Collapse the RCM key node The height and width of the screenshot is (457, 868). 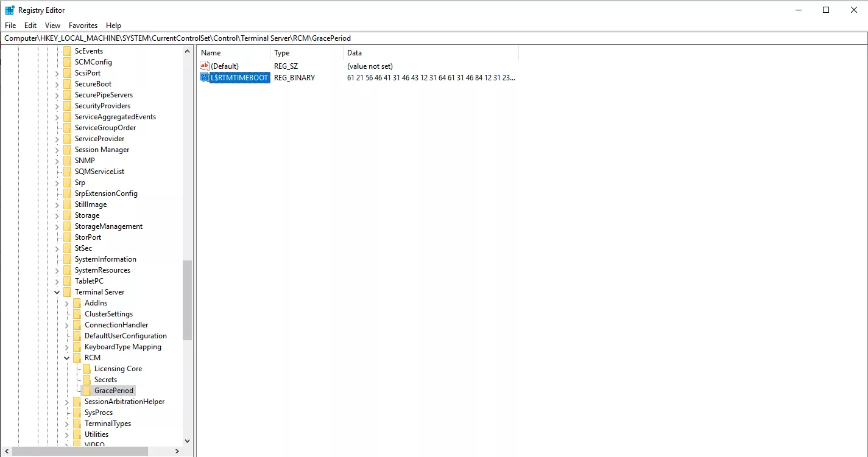click(x=67, y=358)
